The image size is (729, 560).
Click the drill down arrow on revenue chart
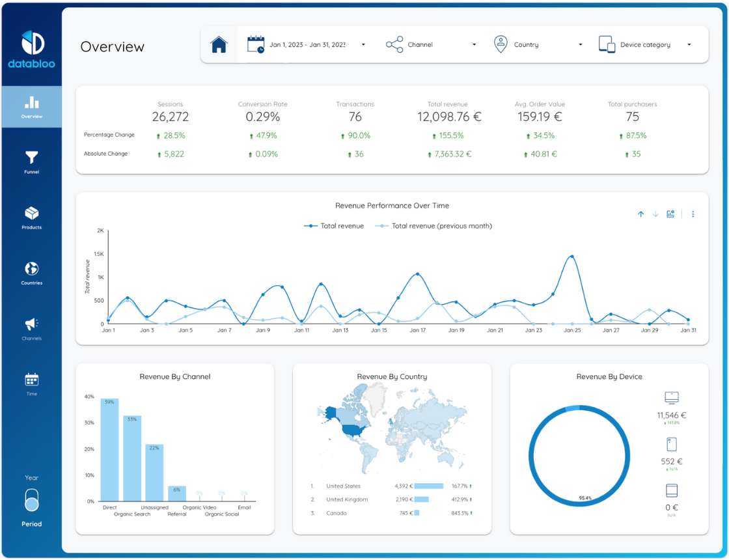point(655,214)
